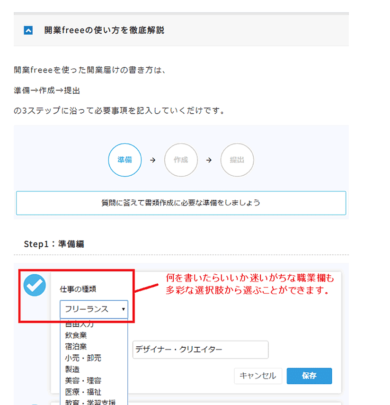Choose 小売・卸売 from the dropdown list
Image resolution: width=390 pixels, height=405 pixels.
(83, 358)
